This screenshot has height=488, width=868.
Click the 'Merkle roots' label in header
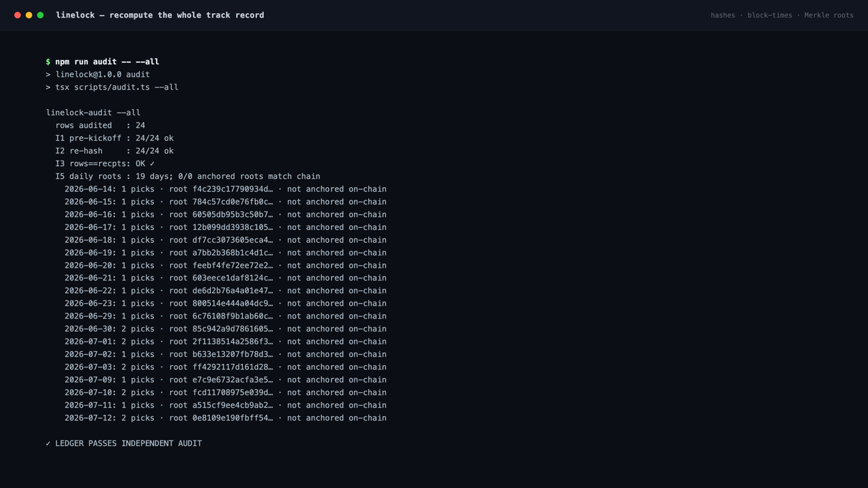click(829, 15)
